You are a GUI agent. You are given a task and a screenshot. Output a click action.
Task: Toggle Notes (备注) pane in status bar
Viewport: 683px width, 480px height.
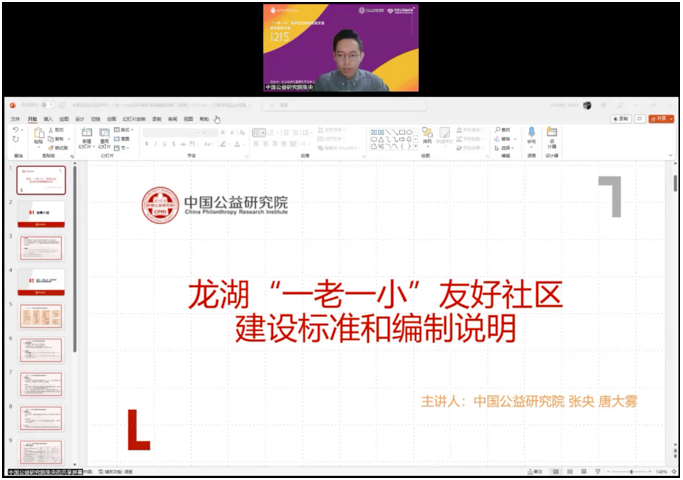pos(535,472)
